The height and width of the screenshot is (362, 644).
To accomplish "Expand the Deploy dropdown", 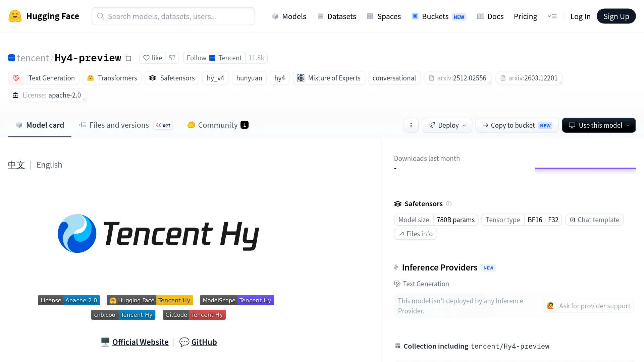I will tap(447, 125).
